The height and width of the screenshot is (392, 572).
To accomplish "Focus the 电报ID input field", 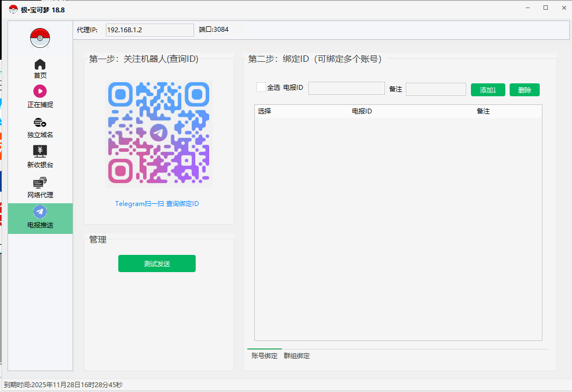I will pos(346,89).
